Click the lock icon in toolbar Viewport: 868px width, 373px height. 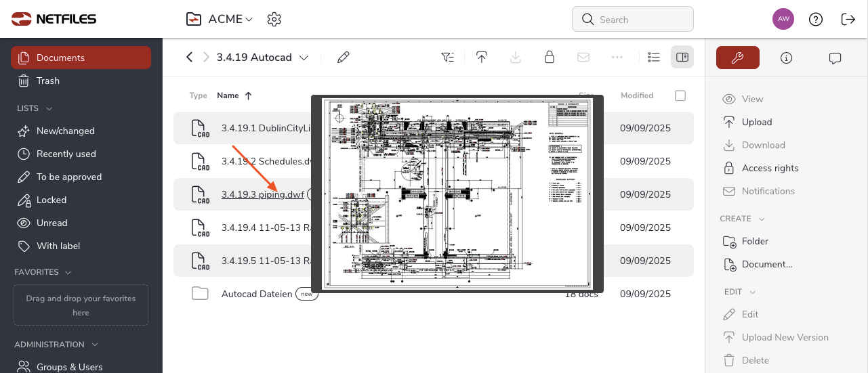[550, 58]
